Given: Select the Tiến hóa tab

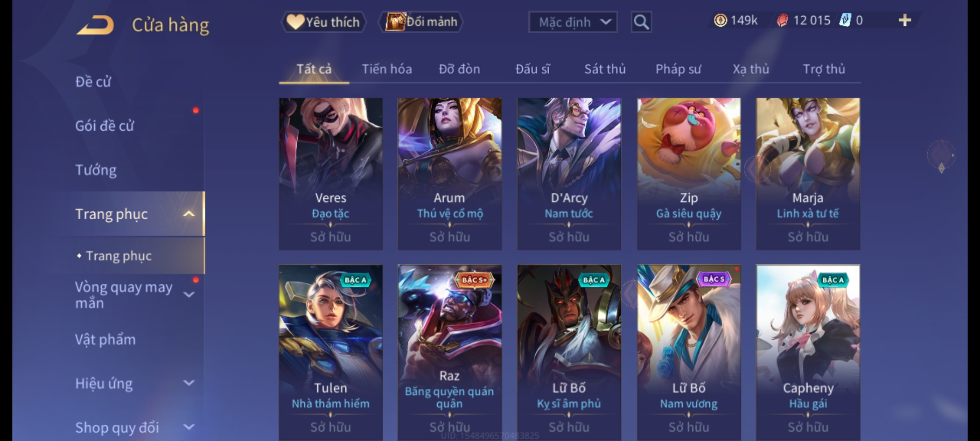Looking at the screenshot, I should [x=387, y=69].
